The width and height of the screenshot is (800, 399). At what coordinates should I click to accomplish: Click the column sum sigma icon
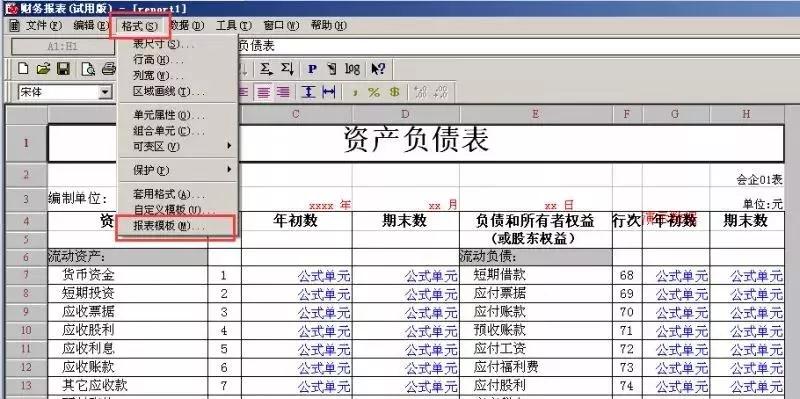pyautogui.click(x=287, y=68)
